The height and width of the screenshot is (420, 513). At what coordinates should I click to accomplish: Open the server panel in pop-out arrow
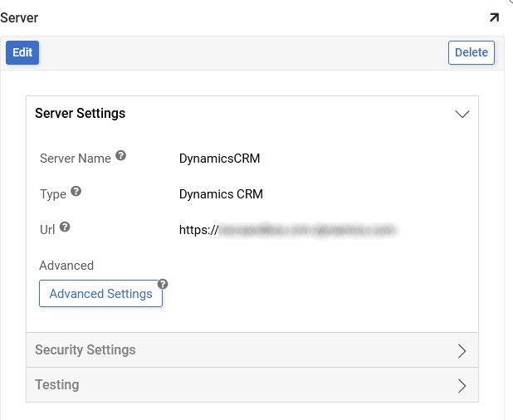pos(494,17)
